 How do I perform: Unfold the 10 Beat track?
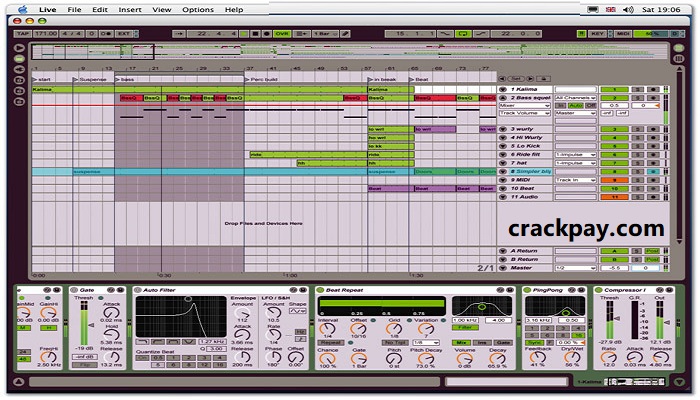click(502, 188)
